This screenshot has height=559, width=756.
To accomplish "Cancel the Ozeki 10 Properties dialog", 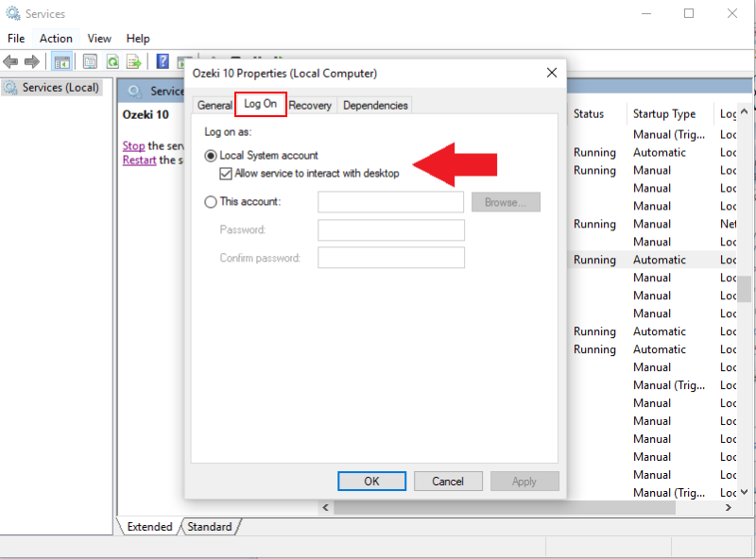I will click(448, 481).
